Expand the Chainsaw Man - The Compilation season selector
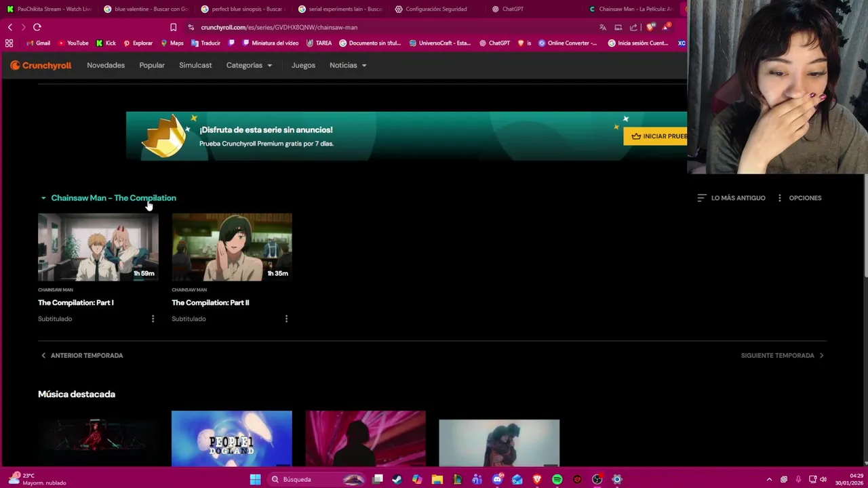The image size is (868, 488). pyautogui.click(x=108, y=198)
